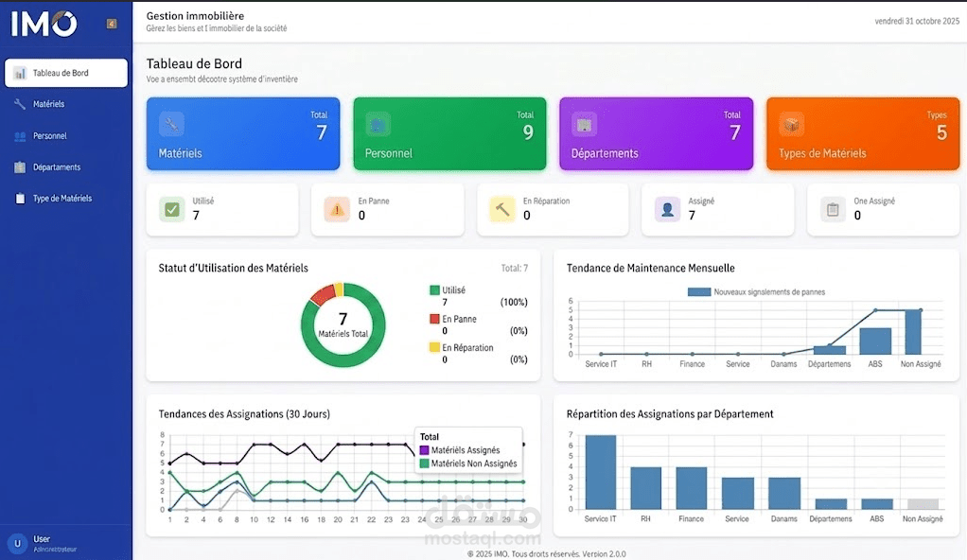Click the Utilisé 7 status card

tap(222, 210)
